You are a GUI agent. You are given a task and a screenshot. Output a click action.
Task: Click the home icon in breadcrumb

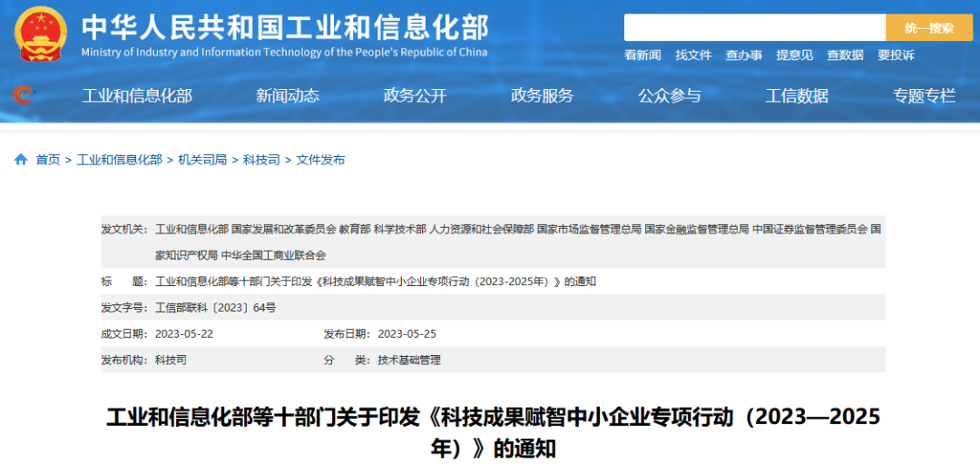[x=21, y=160]
